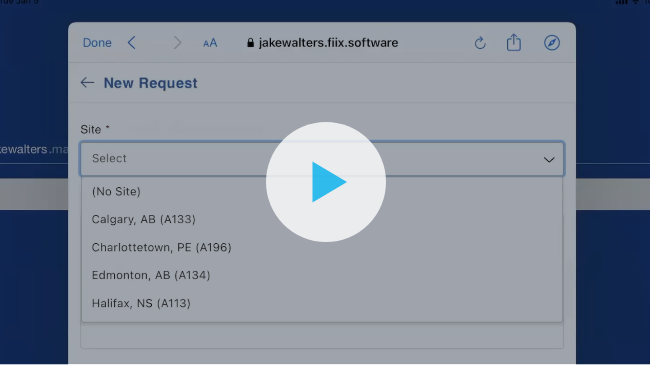Click the Site field label
The height and width of the screenshot is (365, 650).
pos(95,129)
